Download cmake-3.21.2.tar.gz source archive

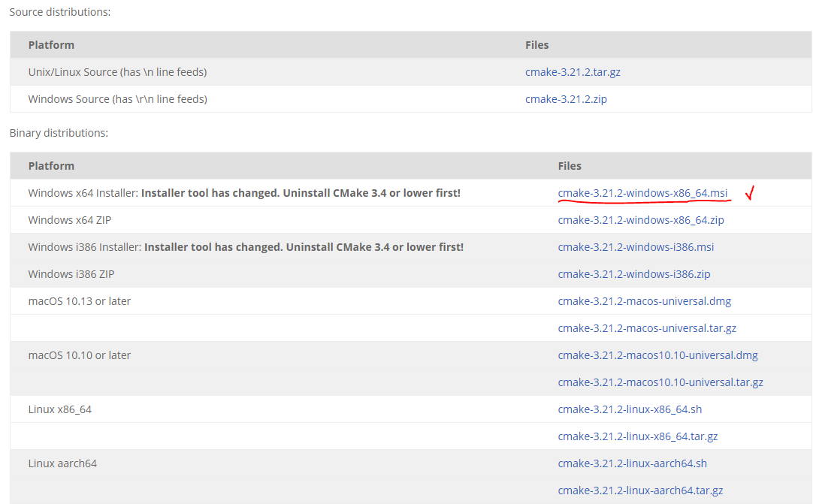[573, 72]
